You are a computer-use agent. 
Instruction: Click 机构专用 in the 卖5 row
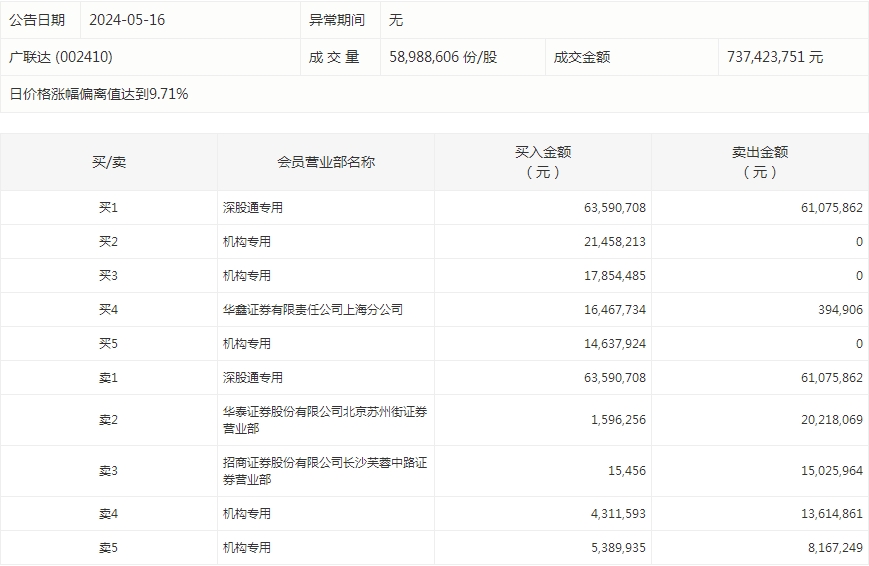tap(247, 548)
